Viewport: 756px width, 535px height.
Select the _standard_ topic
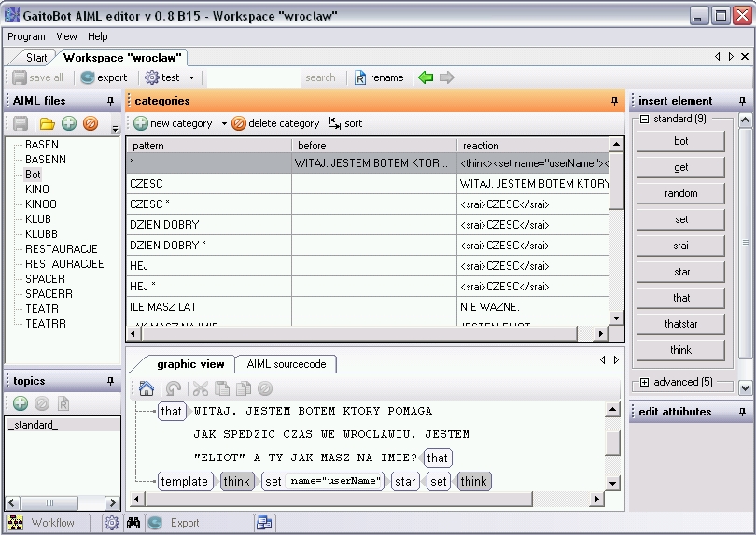click(63, 425)
